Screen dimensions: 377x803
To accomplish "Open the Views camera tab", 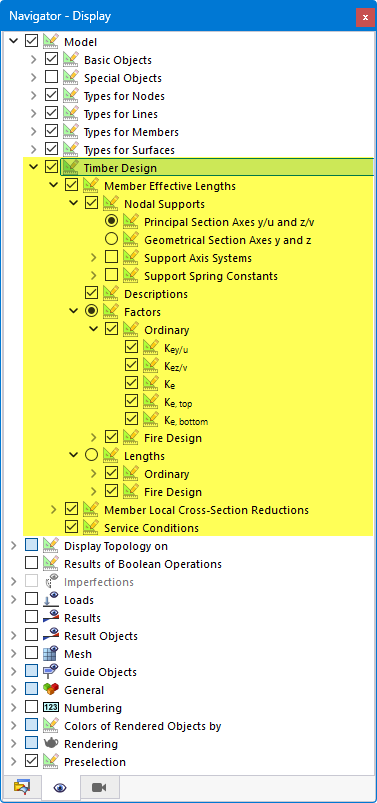I will click(99, 788).
